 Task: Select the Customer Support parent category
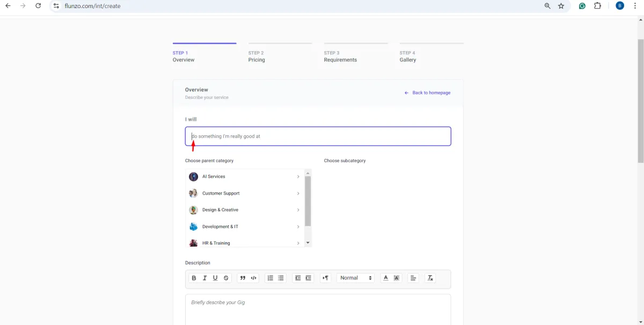pyautogui.click(x=221, y=193)
